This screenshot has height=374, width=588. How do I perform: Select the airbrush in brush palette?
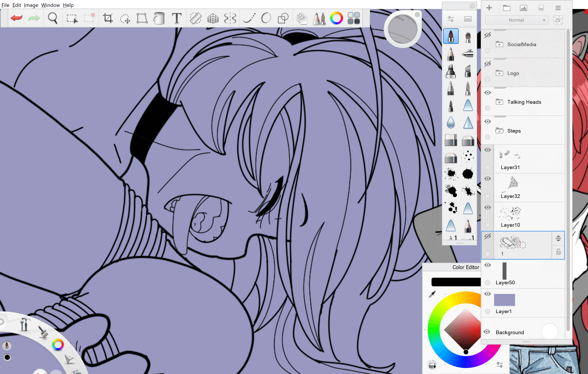[467, 53]
